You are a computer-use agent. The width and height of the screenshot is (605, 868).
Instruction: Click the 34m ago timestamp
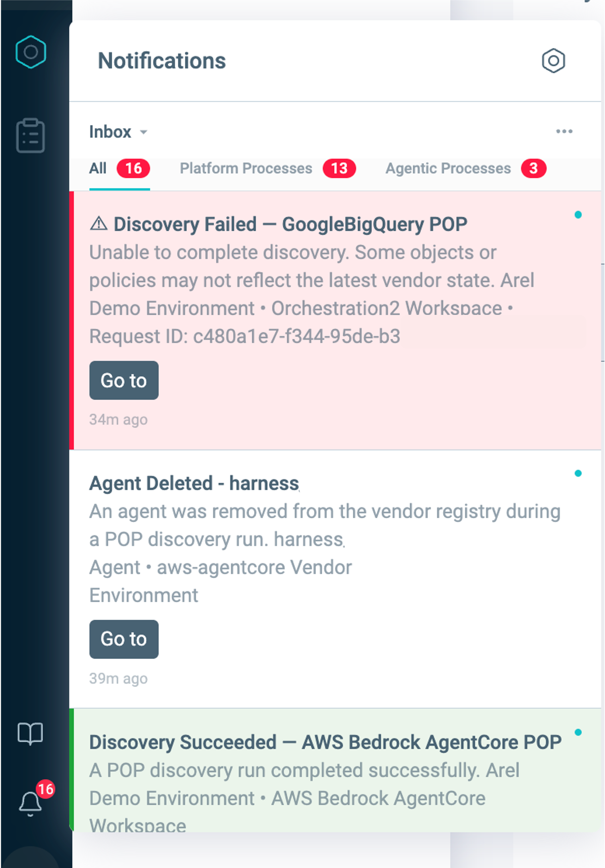[118, 419]
